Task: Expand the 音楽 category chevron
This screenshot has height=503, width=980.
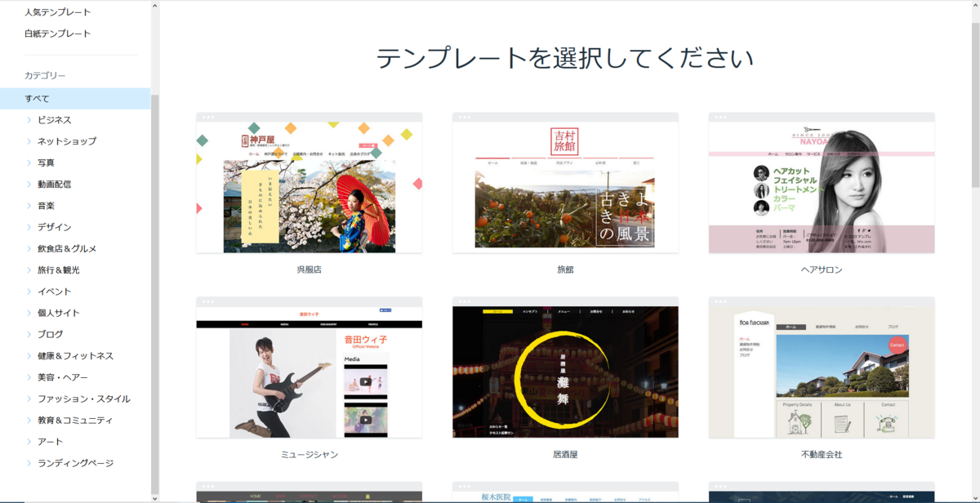Action: coord(29,206)
